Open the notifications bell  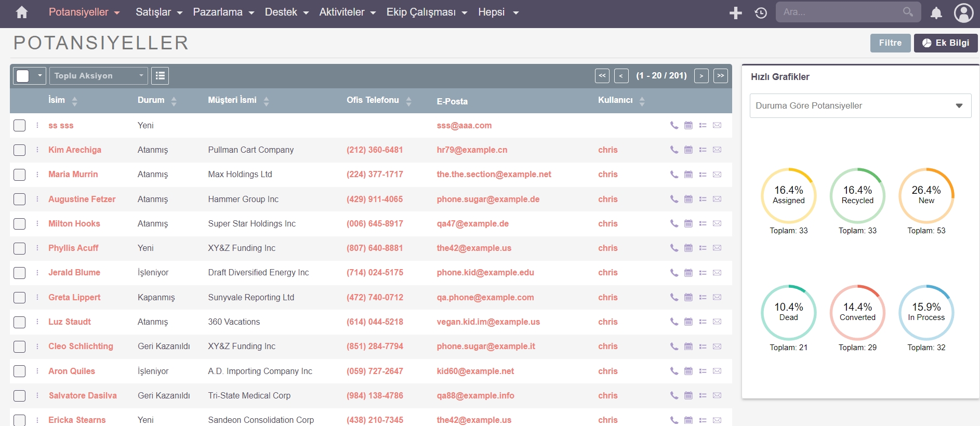click(936, 13)
